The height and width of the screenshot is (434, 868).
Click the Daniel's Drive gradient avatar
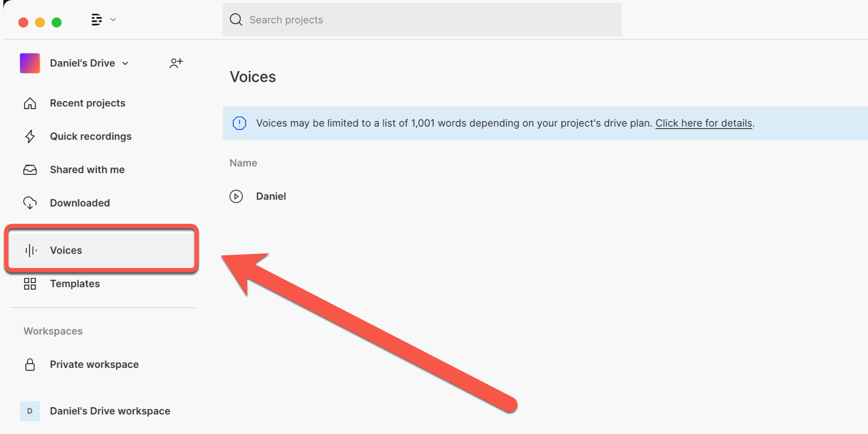pyautogui.click(x=30, y=63)
